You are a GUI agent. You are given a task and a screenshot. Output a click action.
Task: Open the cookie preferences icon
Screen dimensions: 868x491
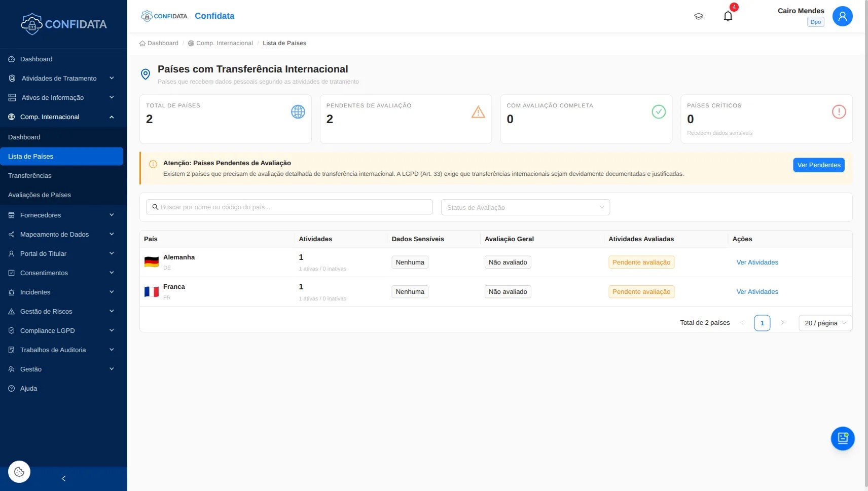coord(19,472)
